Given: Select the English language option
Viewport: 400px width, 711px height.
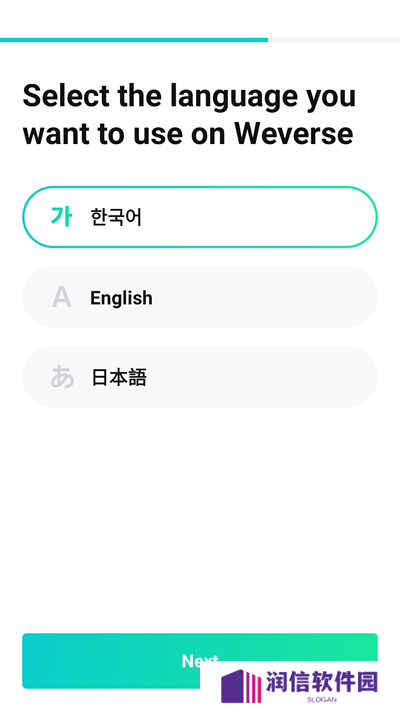Looking at the screenshot, I should coord(200,297).
